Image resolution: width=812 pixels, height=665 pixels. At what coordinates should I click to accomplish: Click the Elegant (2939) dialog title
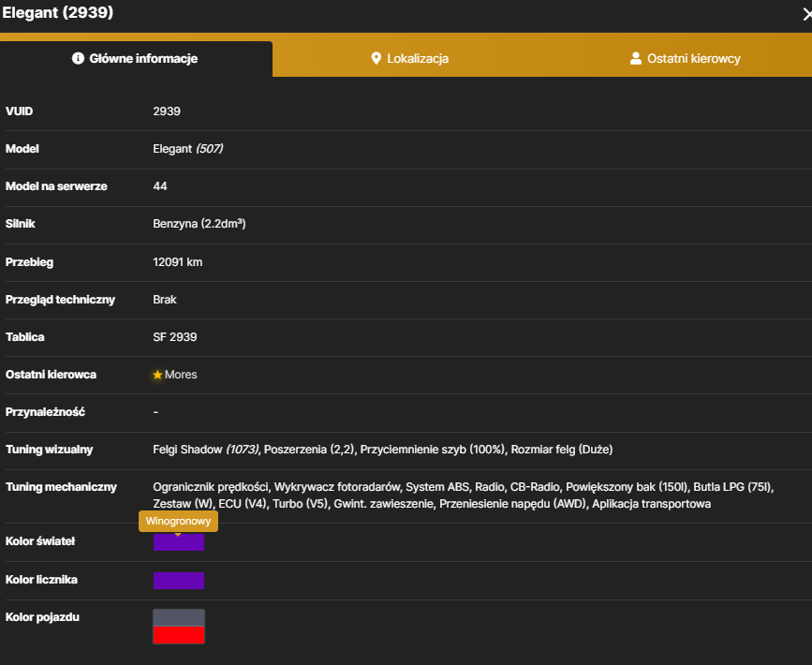[57, 12]
